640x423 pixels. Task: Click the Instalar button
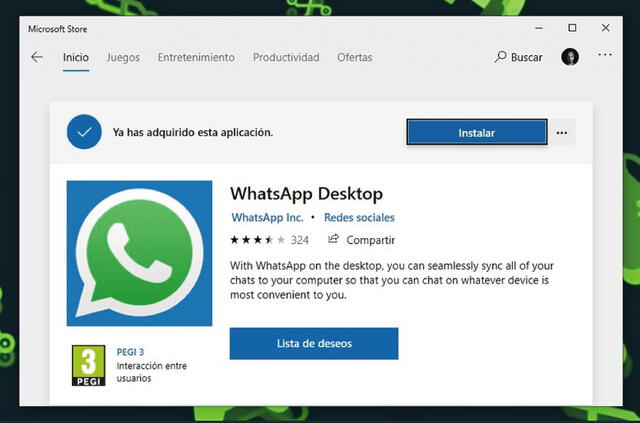[477, 132]
